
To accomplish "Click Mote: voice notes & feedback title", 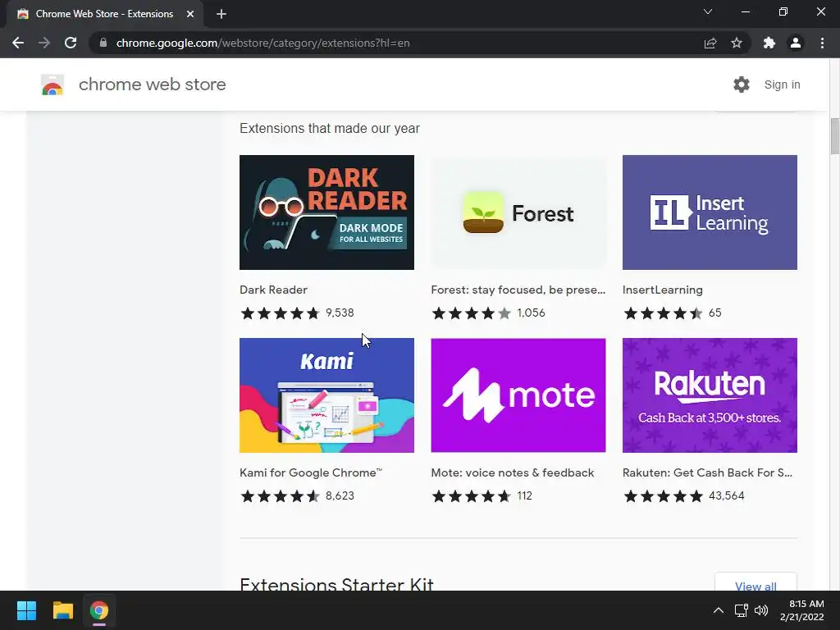I will click(x=513, y=473).
